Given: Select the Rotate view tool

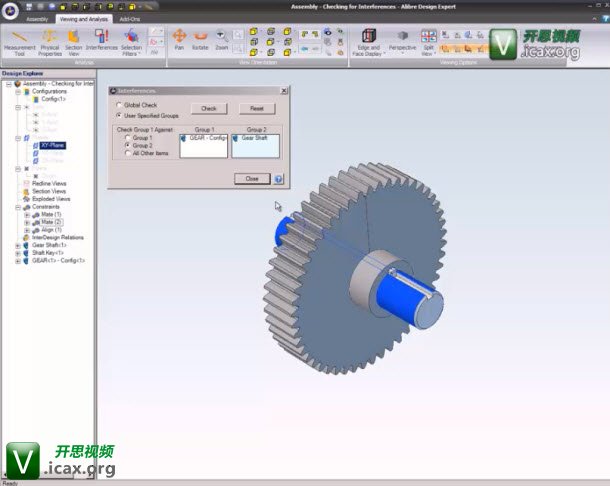Looking at the screenshot, I should [200, 40].
